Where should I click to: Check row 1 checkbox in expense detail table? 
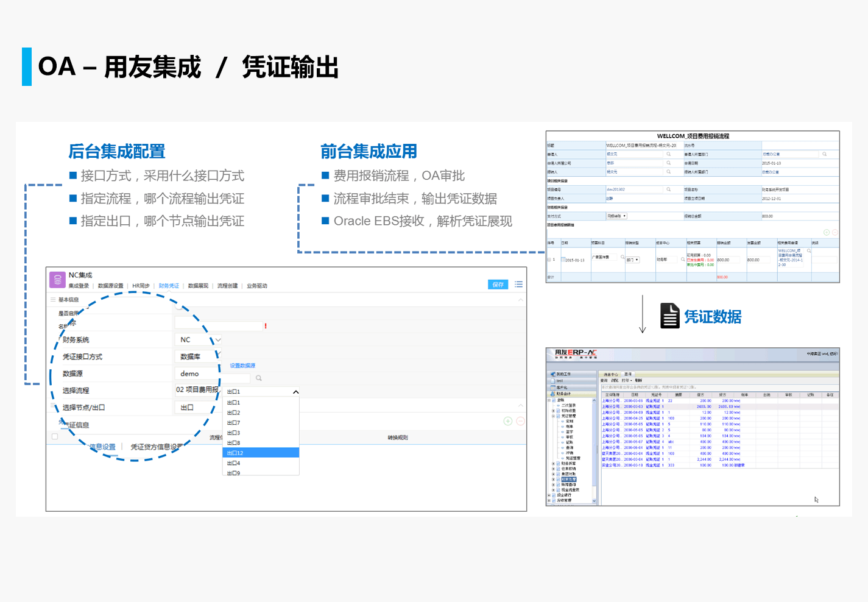[x=549, y=260]
